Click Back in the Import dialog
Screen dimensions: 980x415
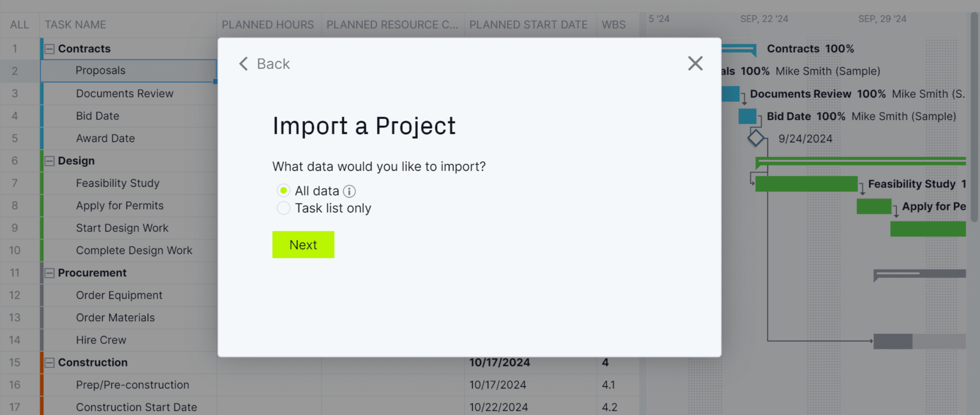coord(264,63)
